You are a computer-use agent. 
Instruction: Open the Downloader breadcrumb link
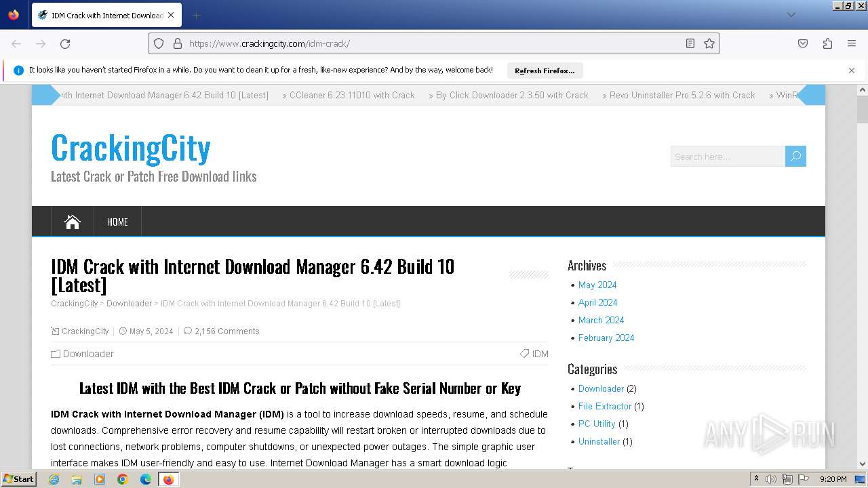tap(129, 304)
